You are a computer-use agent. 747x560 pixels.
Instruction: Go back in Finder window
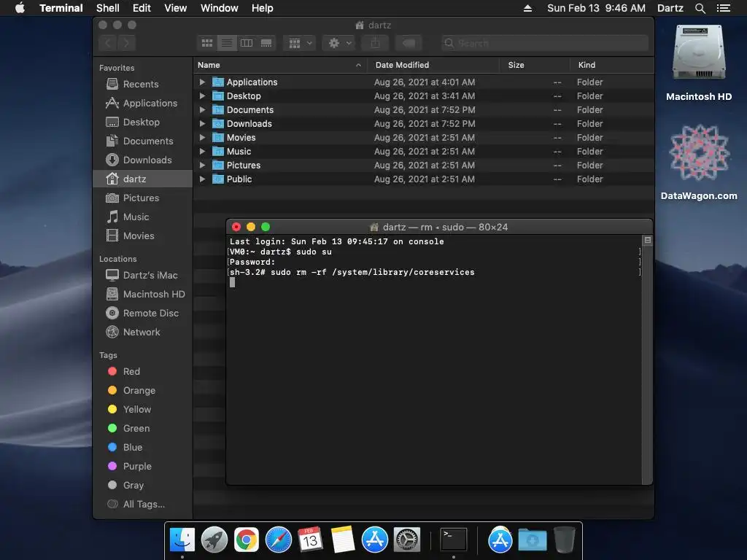coord(108,43)
